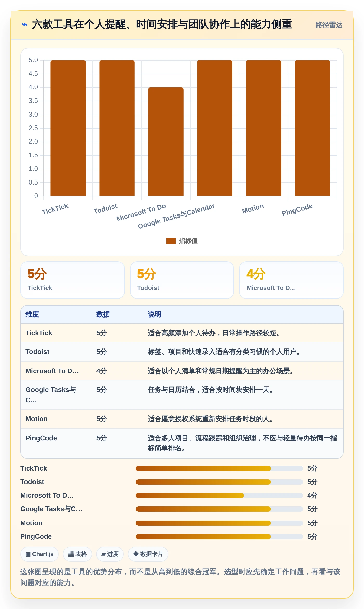
Task: Toggle the 指标值 legend color swatch
Action: 171,241
